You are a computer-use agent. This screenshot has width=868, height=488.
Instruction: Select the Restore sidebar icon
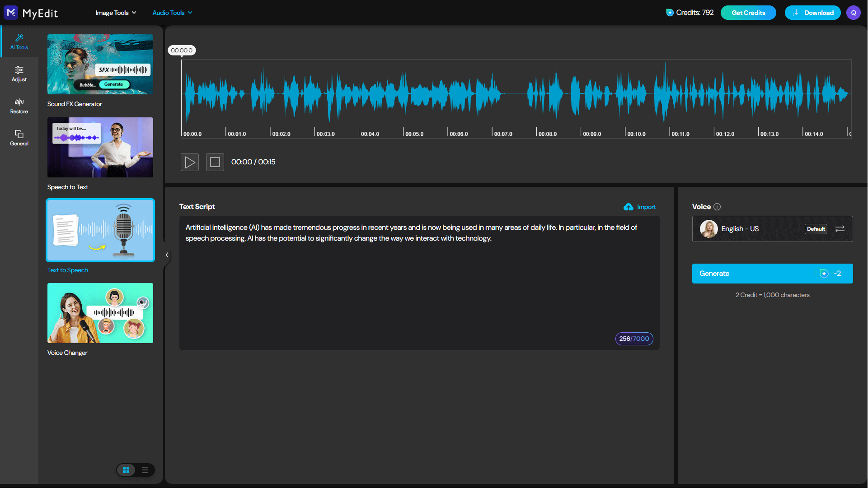tap(19, 106)
